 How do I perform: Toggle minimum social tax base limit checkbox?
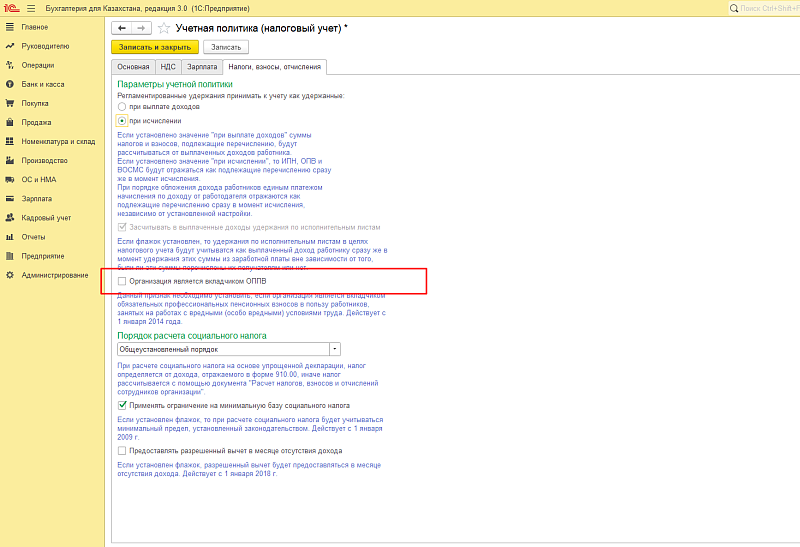click(122, 406)
